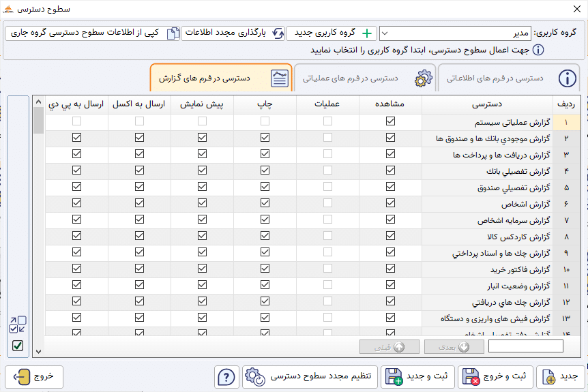Click بارگذاری مجدد اطلاعات button
This screenshot has width=588, height=392.
[x=233, y=33]
